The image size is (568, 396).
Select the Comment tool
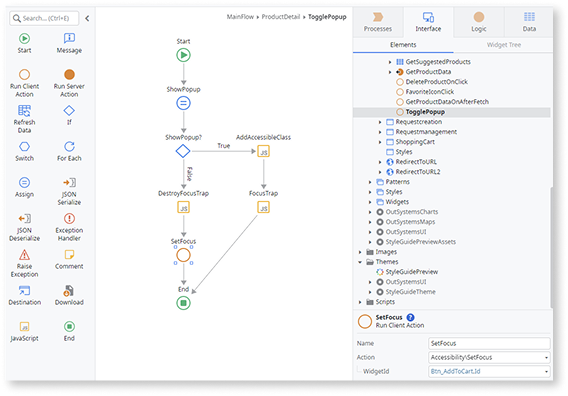point(69,259)
